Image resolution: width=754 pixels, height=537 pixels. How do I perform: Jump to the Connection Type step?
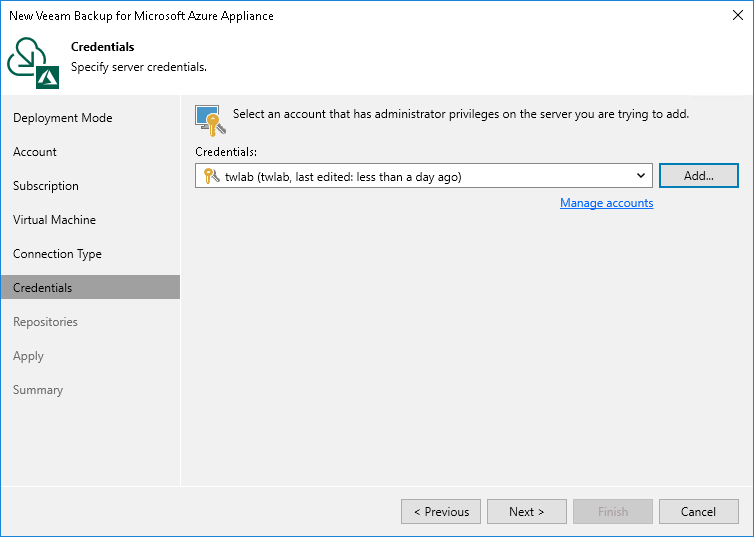(x=58, y=254)
